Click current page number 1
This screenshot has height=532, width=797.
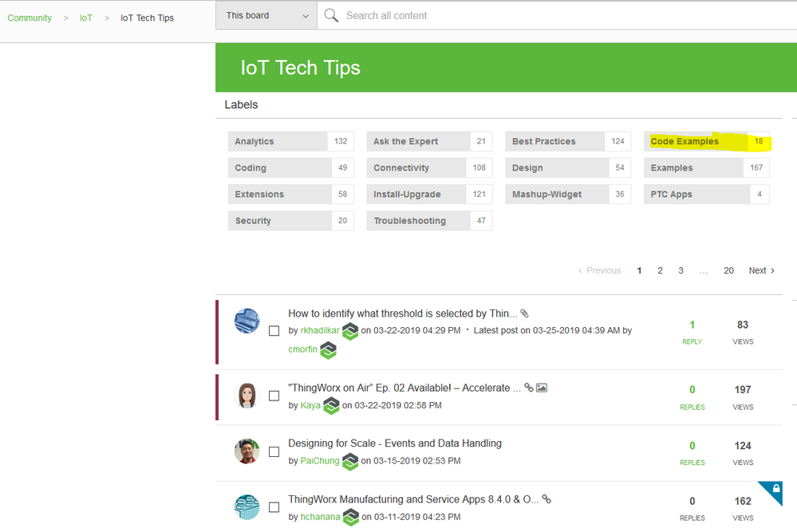pyautogui.click(x=639, y=271)
